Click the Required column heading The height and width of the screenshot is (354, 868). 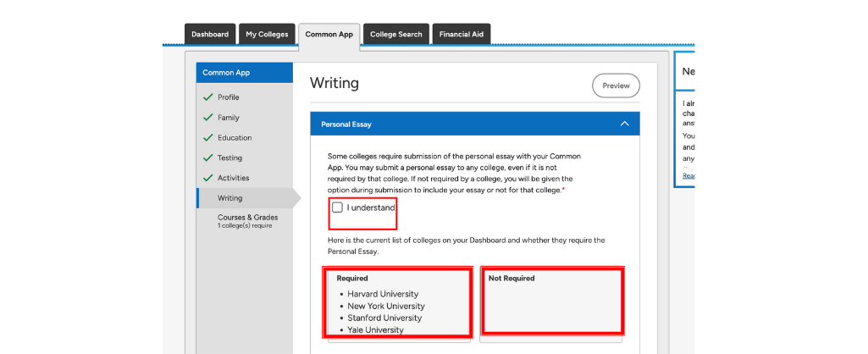pyautogui.click(x=352, y=278)
